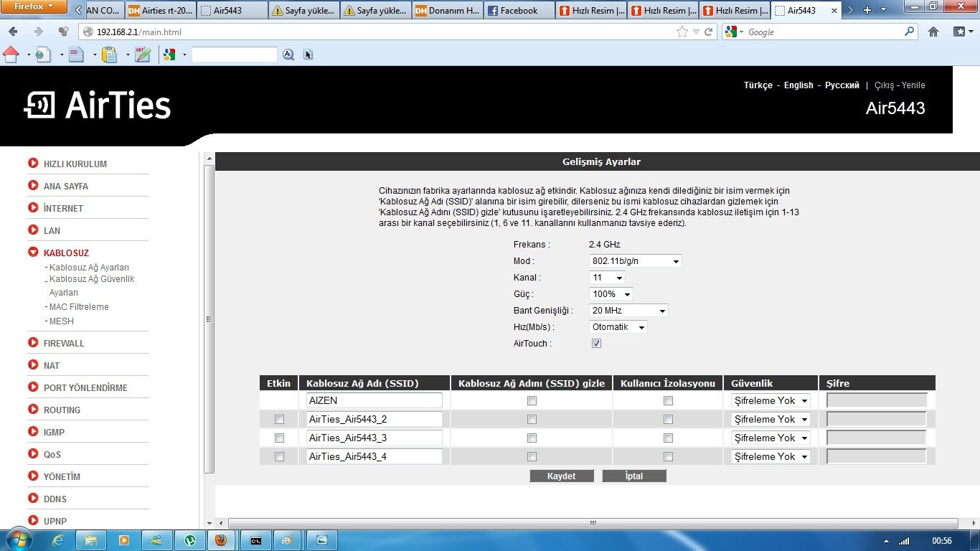
Task: Open Command Prompt from taskbar
Action: click(x=255, y=540)
